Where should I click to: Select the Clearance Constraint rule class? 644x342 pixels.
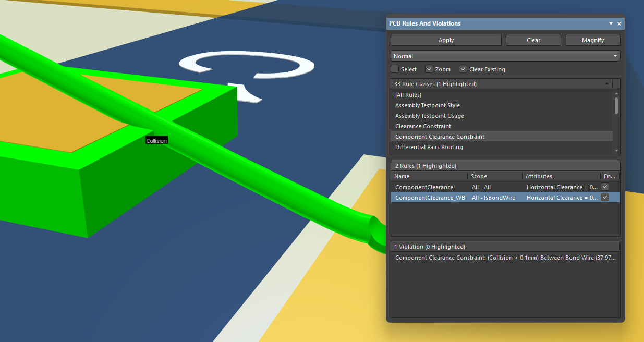(x=423, y=126)
